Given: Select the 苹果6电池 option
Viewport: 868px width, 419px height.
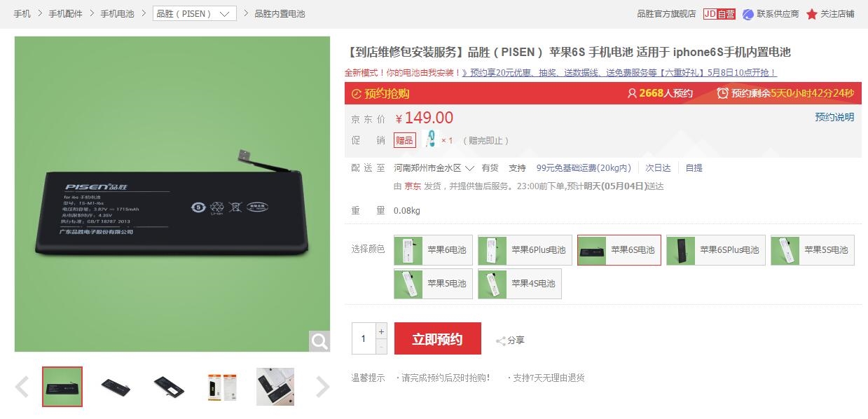Looking at the screenshot, I should click(x=433, y=250).
